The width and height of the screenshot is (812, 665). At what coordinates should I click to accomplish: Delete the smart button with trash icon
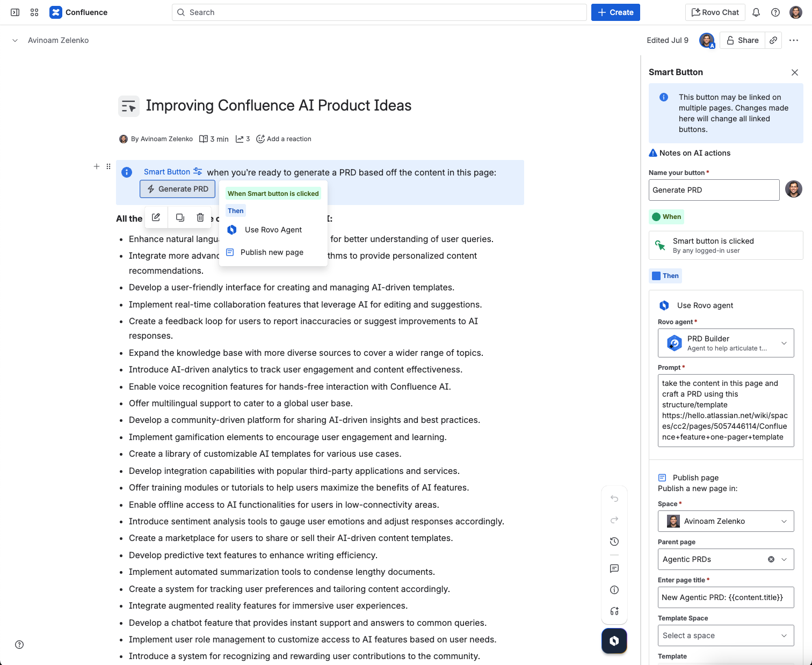click(x=200, y=217)
